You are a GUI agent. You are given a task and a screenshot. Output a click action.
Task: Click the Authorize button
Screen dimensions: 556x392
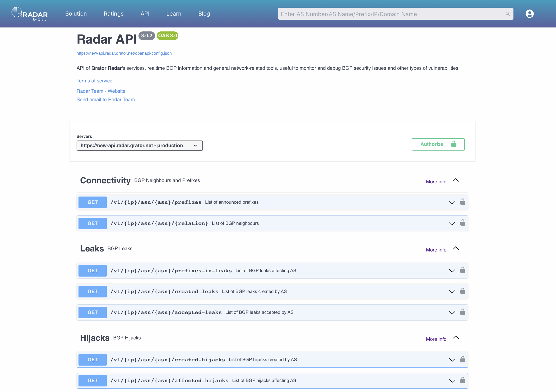[438, 144]
